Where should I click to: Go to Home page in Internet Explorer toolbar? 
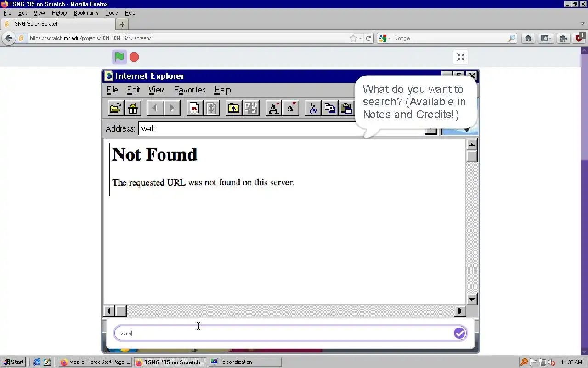(133, 108)
